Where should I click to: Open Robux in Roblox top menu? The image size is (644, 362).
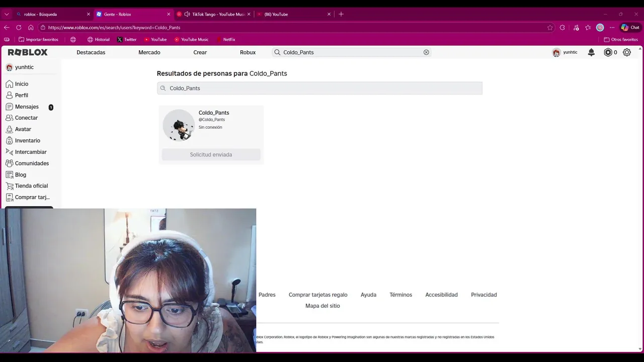click(x=248, y=52)
